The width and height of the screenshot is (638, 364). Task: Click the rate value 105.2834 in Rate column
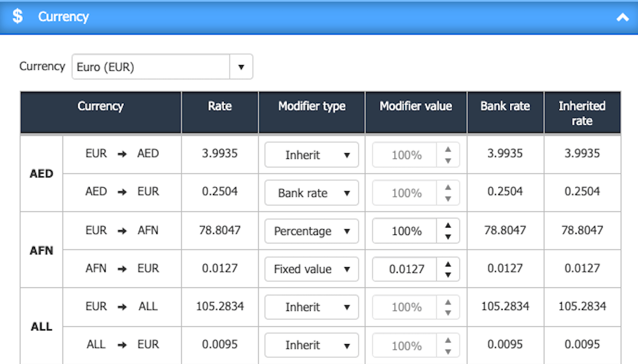[x=220, y=306]
